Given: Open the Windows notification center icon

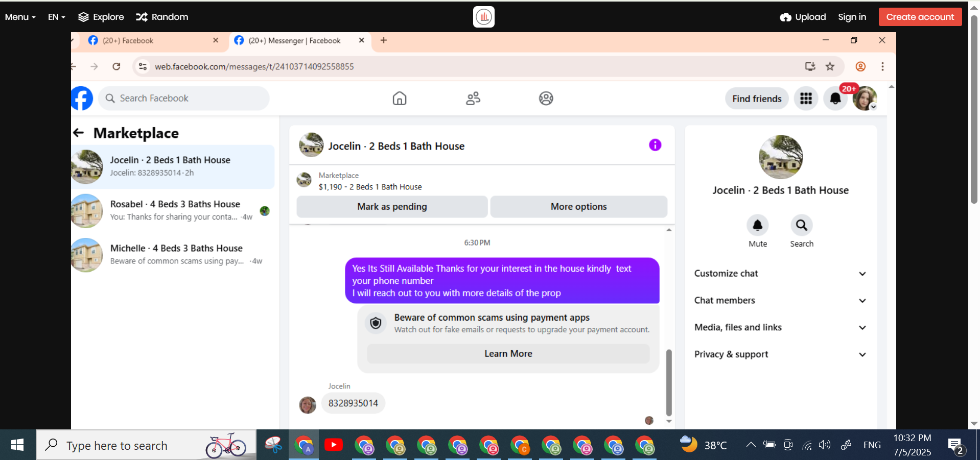Looking at the screenshot, I should point(954,446).
